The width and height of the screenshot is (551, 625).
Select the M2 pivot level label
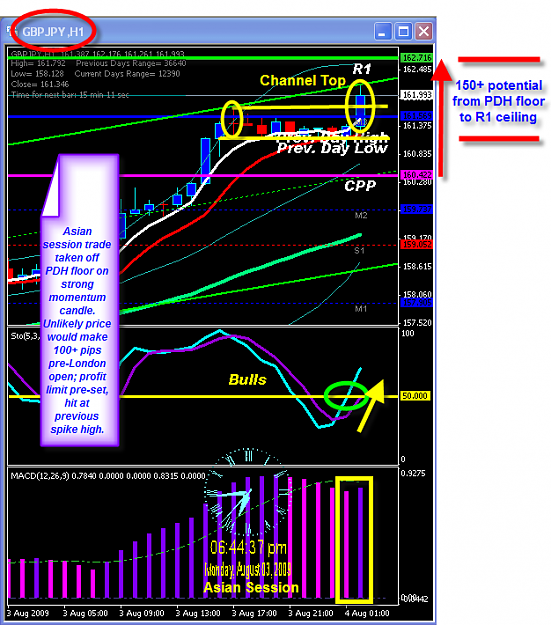(x=361, y=216)
